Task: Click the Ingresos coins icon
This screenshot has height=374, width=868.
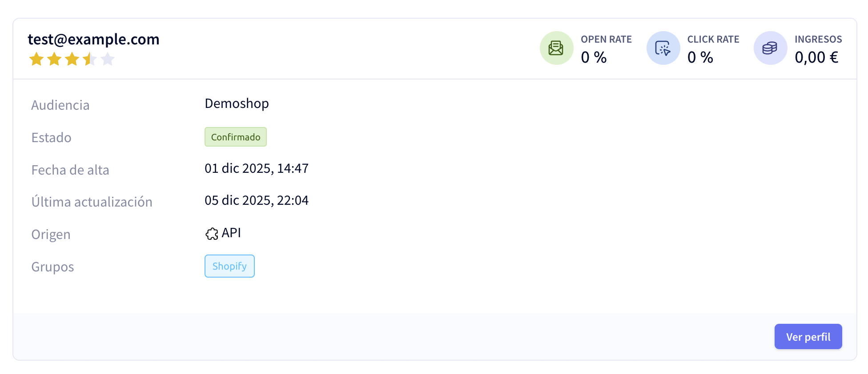Action: [770, 48]
